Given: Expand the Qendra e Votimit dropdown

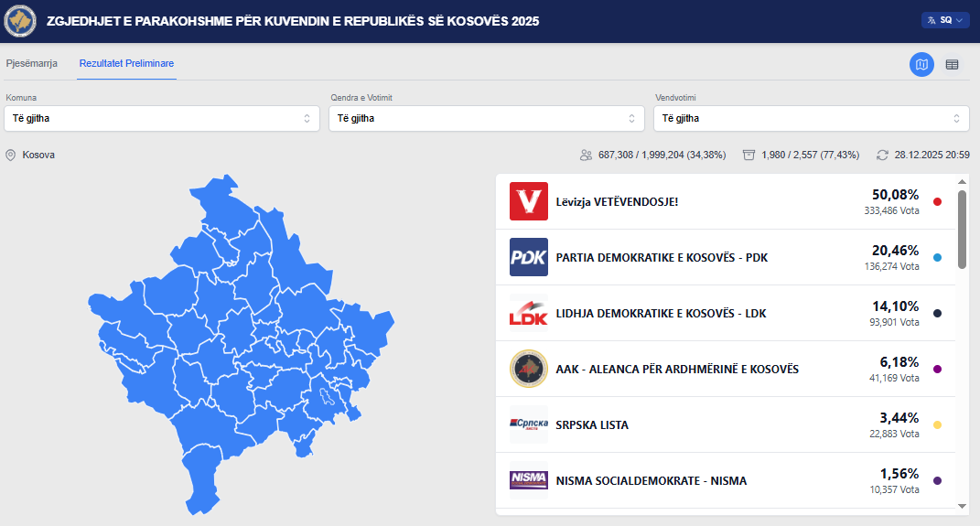Looking at the screenshot, I should tap(486, 118).
